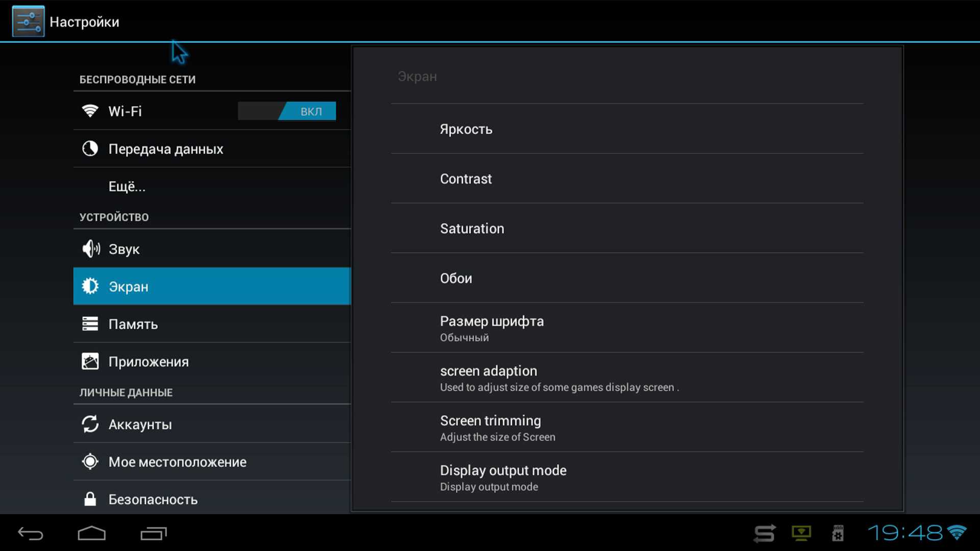Toggle screen adaption feature on

point(488,378)
